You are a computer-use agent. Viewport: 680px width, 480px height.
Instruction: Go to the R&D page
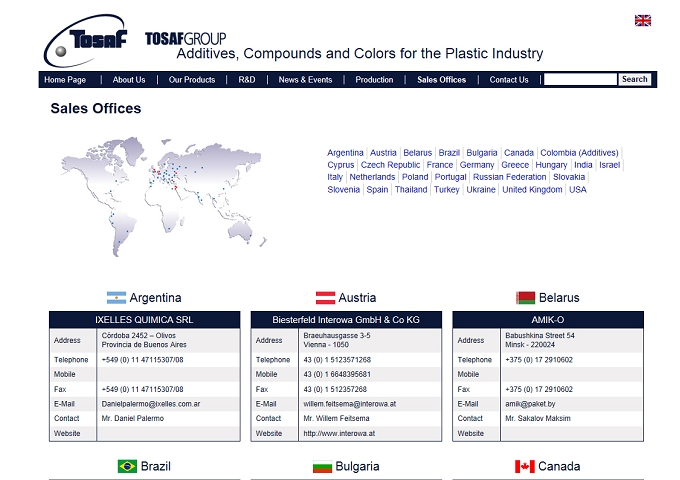point(247,80)
